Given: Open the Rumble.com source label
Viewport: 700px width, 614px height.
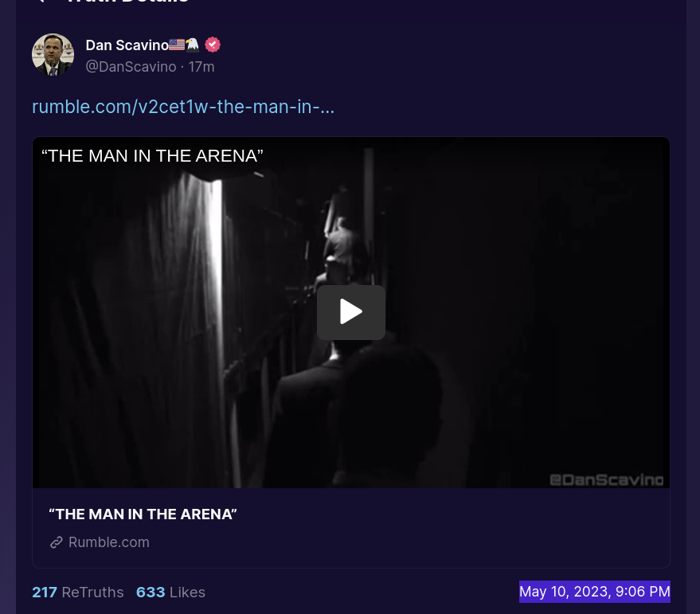Looking at the screenshot, I should pyautogui.click(x=109, y=542).
